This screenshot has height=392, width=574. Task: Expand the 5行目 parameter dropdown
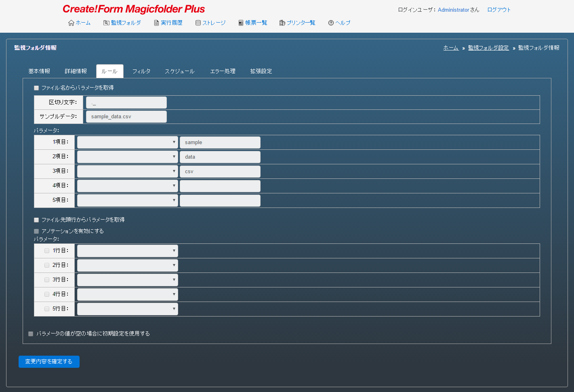click(x=128, y=309)
